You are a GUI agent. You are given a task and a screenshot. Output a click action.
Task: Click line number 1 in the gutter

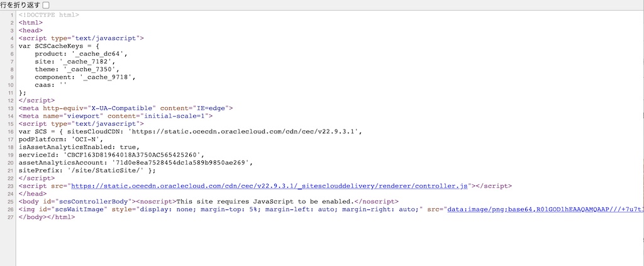point(13,14)
